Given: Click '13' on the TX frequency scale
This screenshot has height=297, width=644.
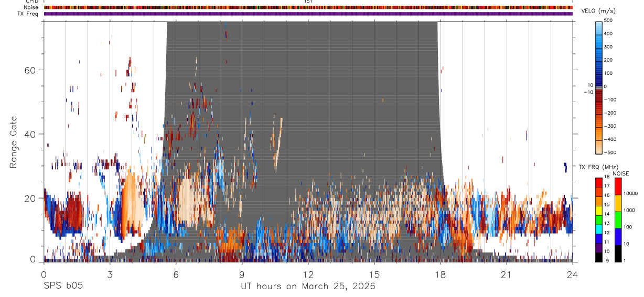Looking at the screenshot, I should [607, 224].
